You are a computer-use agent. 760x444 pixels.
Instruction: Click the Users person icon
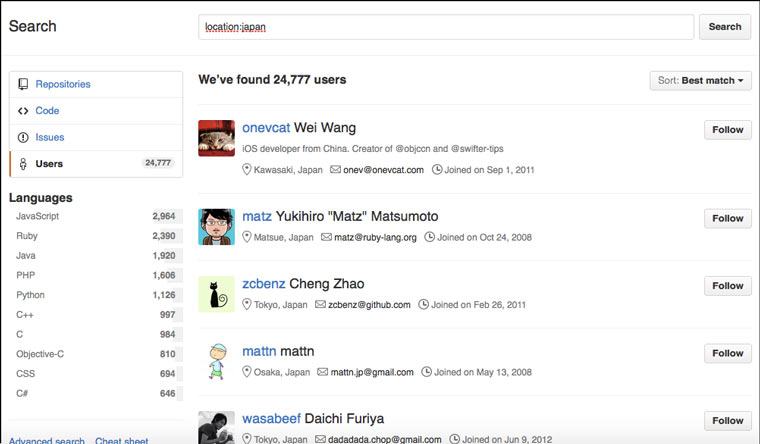tap(23, 164)
